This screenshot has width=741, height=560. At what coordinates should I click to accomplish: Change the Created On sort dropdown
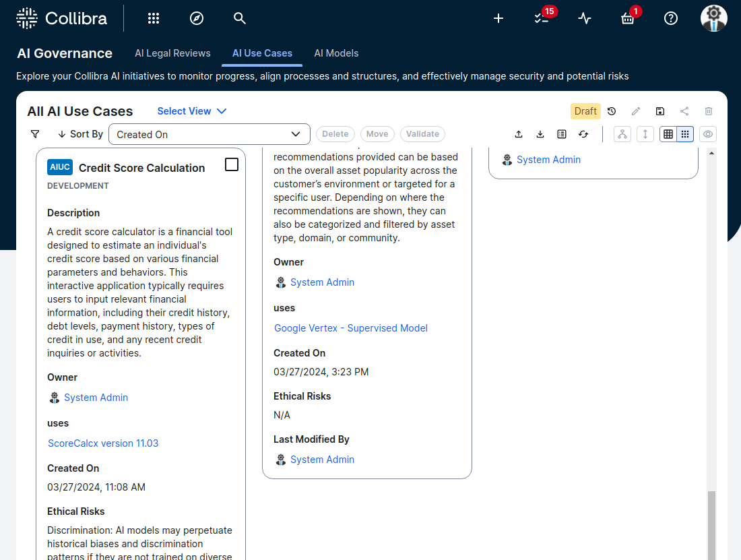click(209, 134)
